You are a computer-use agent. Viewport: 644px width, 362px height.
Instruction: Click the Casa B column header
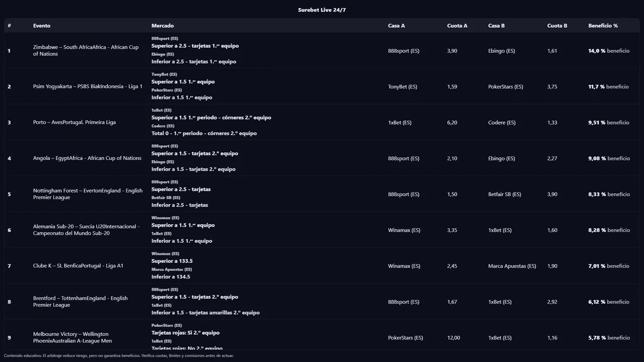tap(496, 26)
